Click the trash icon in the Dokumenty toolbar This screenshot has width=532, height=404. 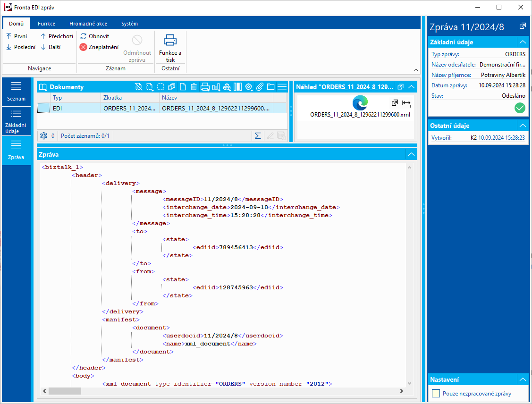click(x=194, y=87)
